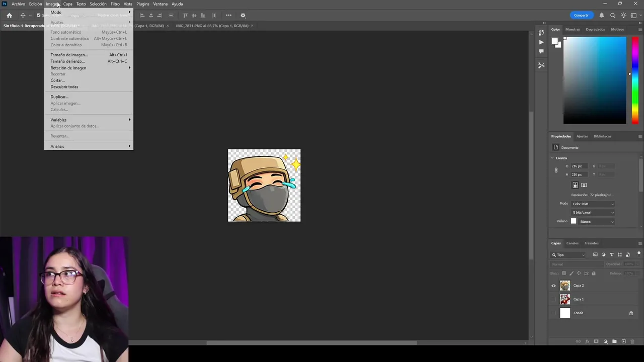
Task: Select Descubrir todas entry
Action: (89, 86)
